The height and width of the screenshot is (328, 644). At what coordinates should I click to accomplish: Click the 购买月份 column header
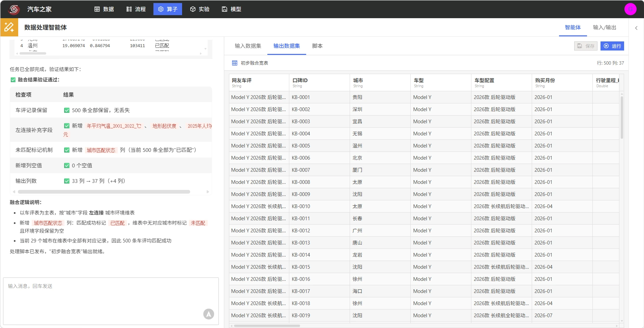(562, 83)
